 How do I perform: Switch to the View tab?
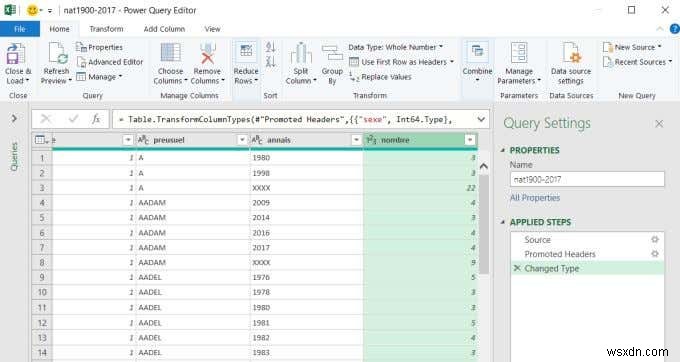point(212,29)
